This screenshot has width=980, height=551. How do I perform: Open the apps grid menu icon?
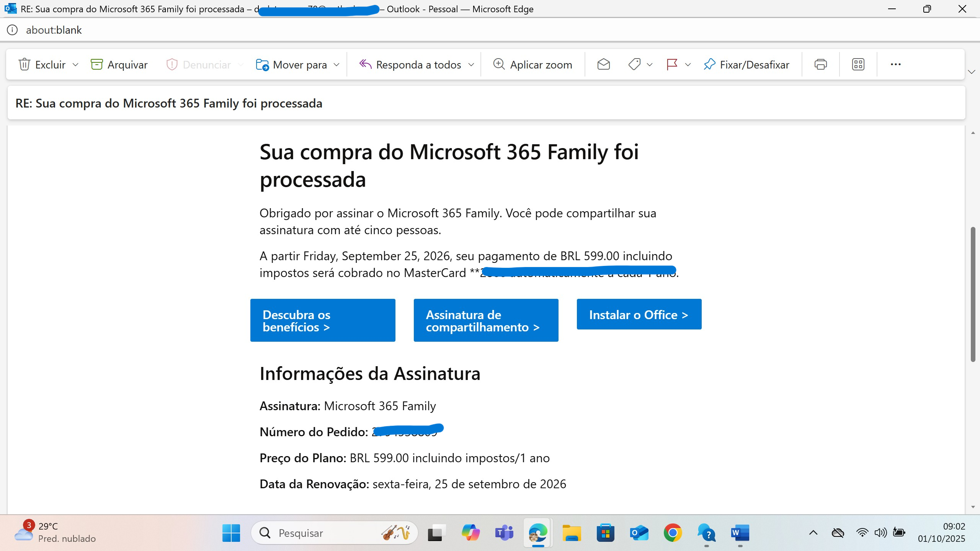click(x=857, y=64)
